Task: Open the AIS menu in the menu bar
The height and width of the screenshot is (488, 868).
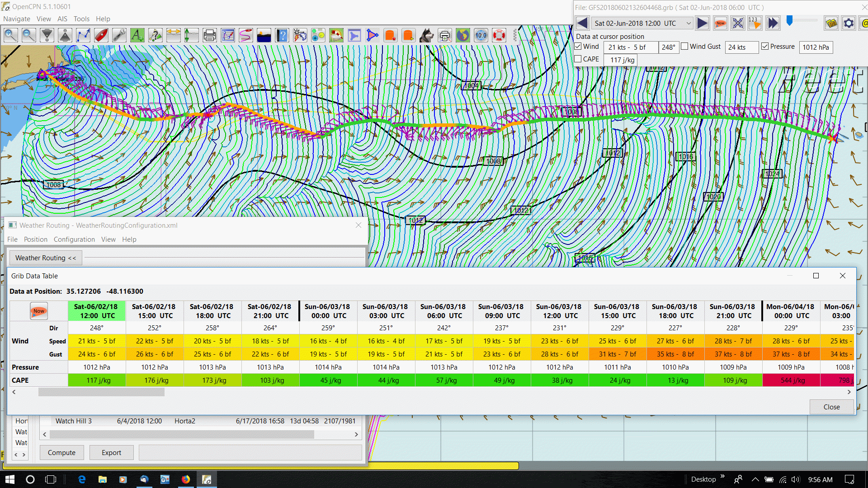Action: pos(62,19)
